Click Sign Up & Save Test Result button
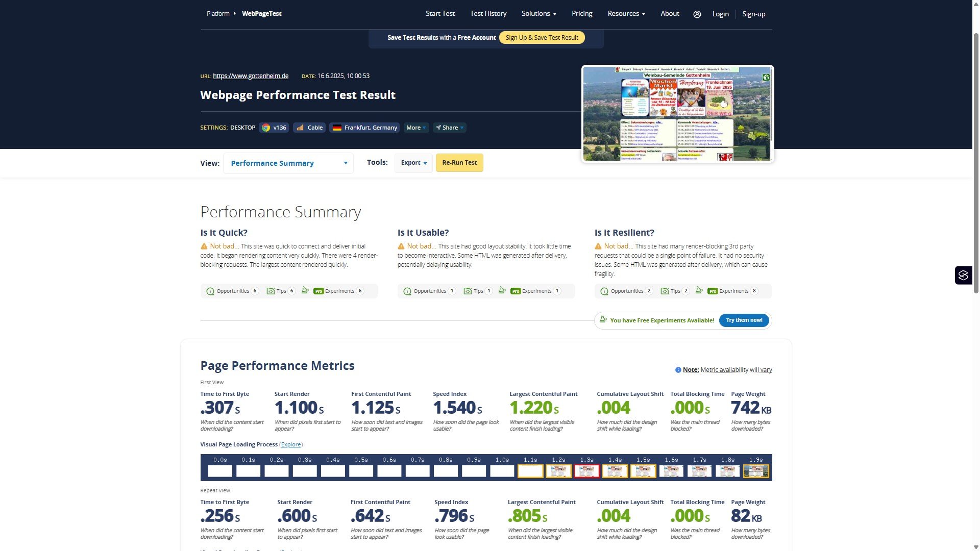The image size is (980, 551). [x=542, y=38]
